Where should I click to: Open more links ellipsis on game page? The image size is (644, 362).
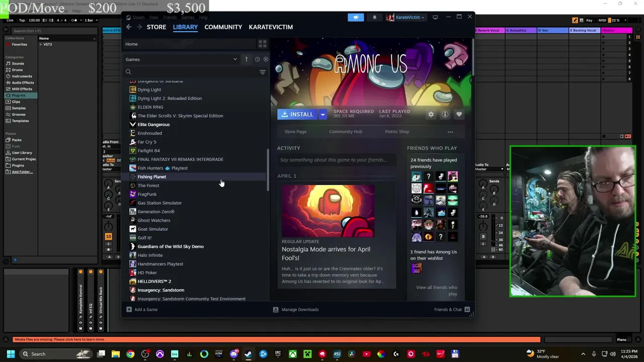click(x=450, y=132)
